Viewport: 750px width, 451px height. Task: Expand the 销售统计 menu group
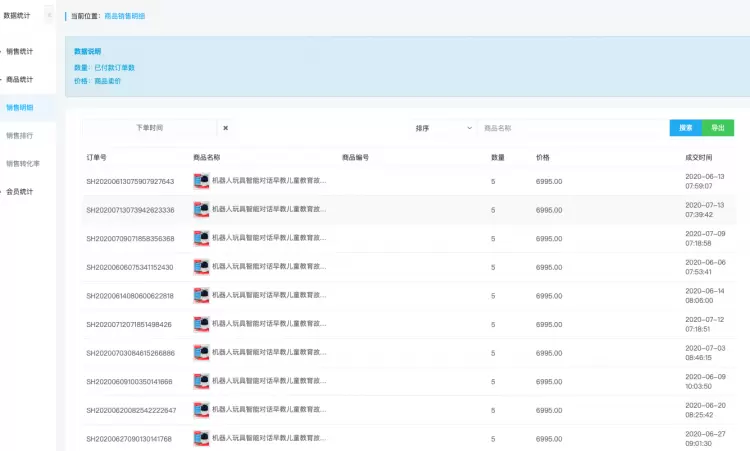click(x=20, y=51)
